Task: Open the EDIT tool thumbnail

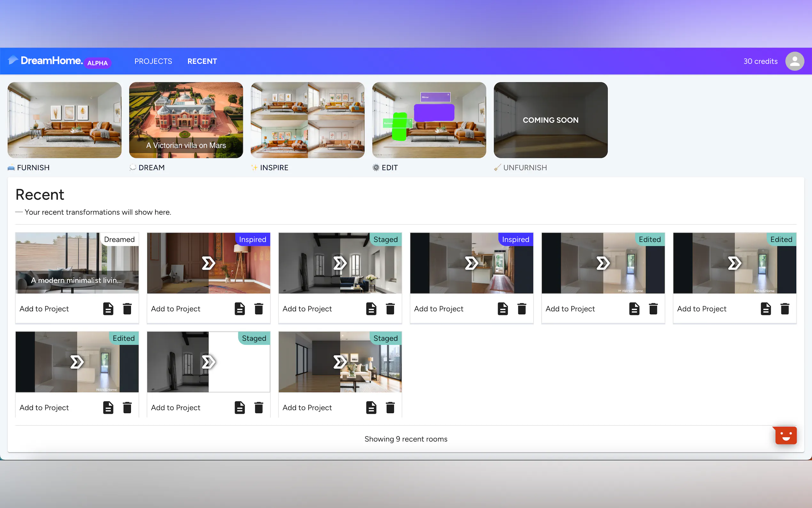Action: [429, 120]
